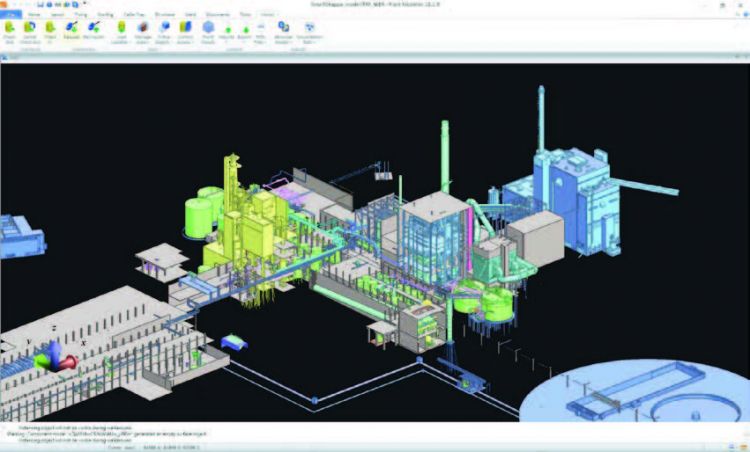This screenshot has width=750, height=452.
Task: Open the Export green-arrow dropdown
Action: coord(244,32)
